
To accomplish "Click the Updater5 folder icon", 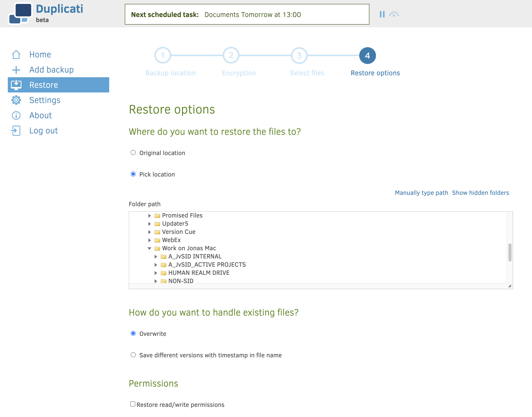I will [x=158, y=224].
